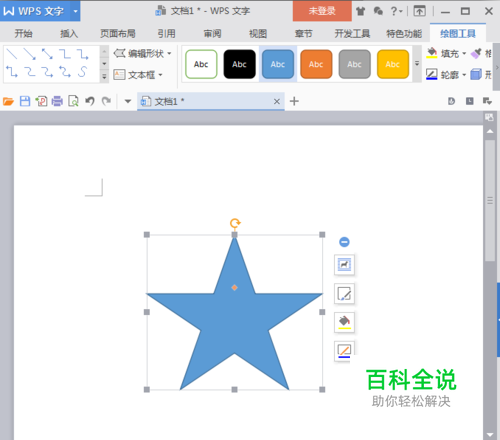This screenshot has width=500, height=440.
Task: Click the floating fill bucket button
Action: pos(344,322)
